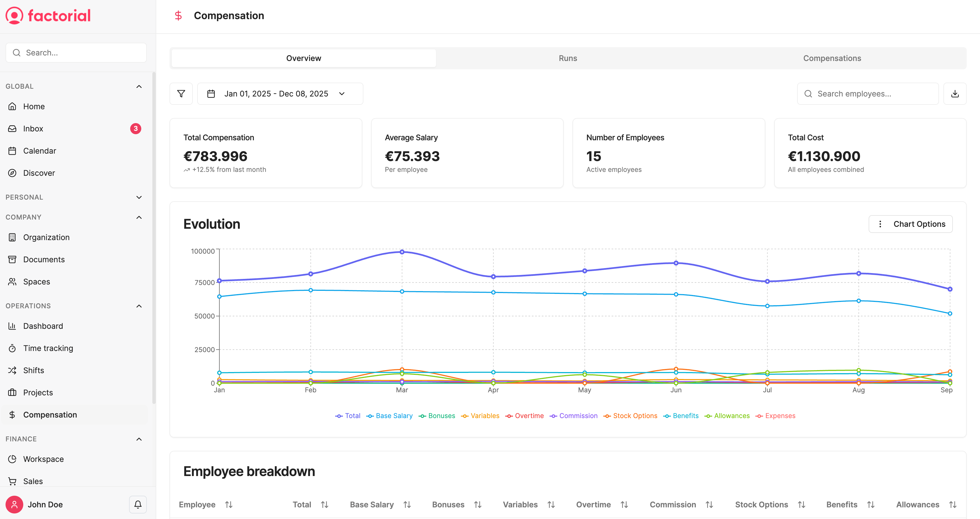Screen dimensions: 980x519
Task: Collapse the OPERATIONS sidebar section
Action: 139,306
